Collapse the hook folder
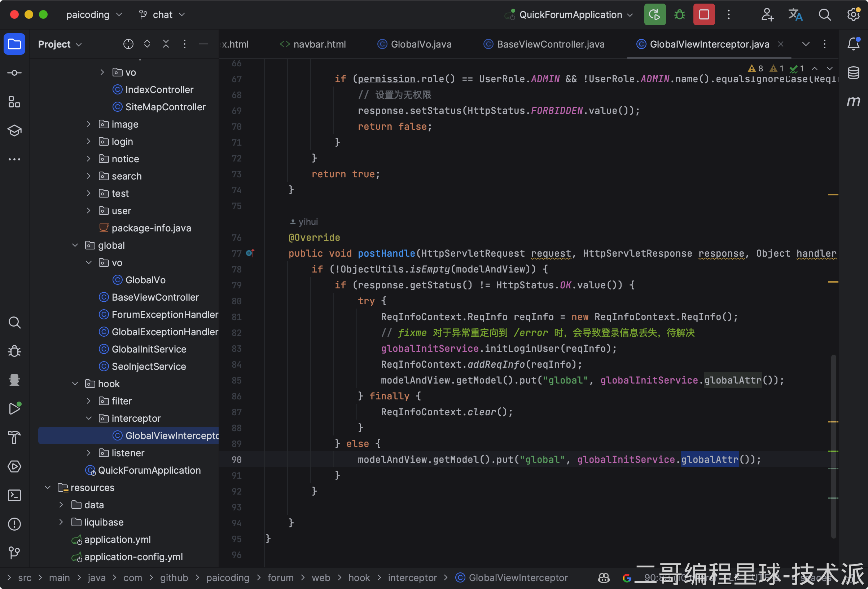Image resolution: width=868 pixels, height=589 pixels. [75, 384]
